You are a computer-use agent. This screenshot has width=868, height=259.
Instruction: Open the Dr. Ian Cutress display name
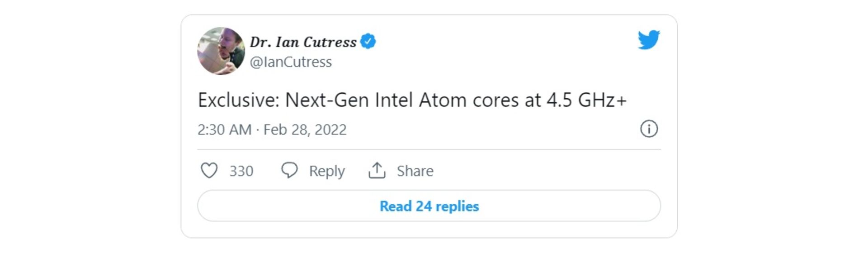[303, 42]
